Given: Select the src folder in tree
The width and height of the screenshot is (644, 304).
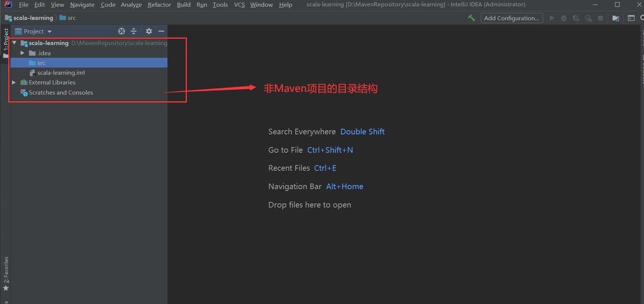Looking at the screenshot, I should click(89, 63).
